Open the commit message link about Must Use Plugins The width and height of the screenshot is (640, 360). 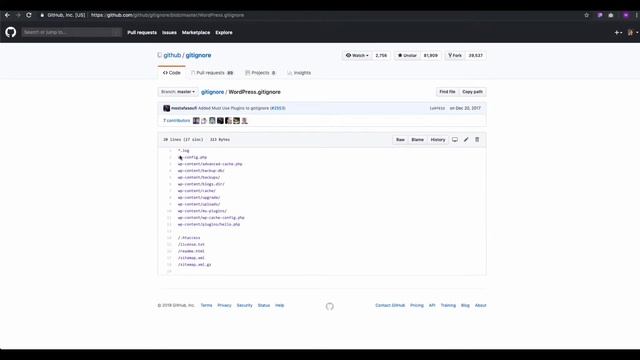pyautogui.click(x=233, y=108)
